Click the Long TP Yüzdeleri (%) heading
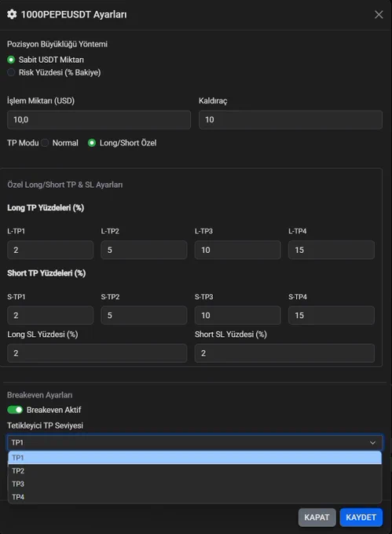The height and width of the screenshot is (534, 392). tap(46, 208)
